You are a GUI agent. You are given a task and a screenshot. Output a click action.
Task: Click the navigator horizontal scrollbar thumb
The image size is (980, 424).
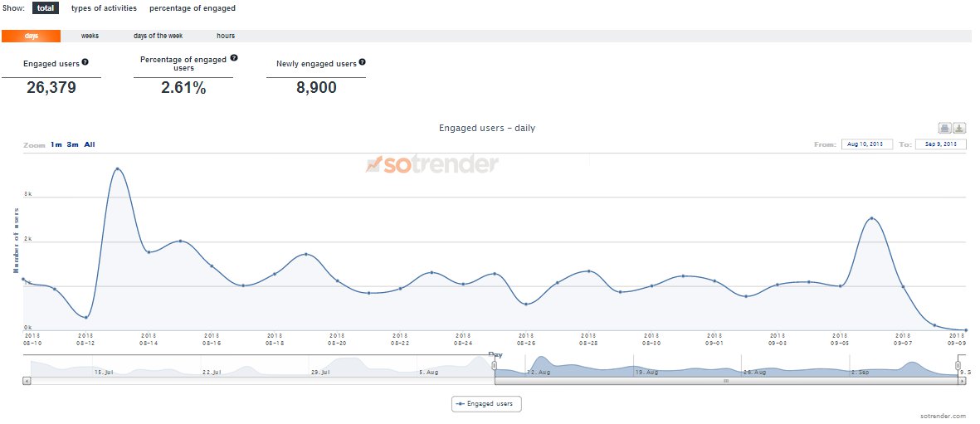tap(726, 381)
